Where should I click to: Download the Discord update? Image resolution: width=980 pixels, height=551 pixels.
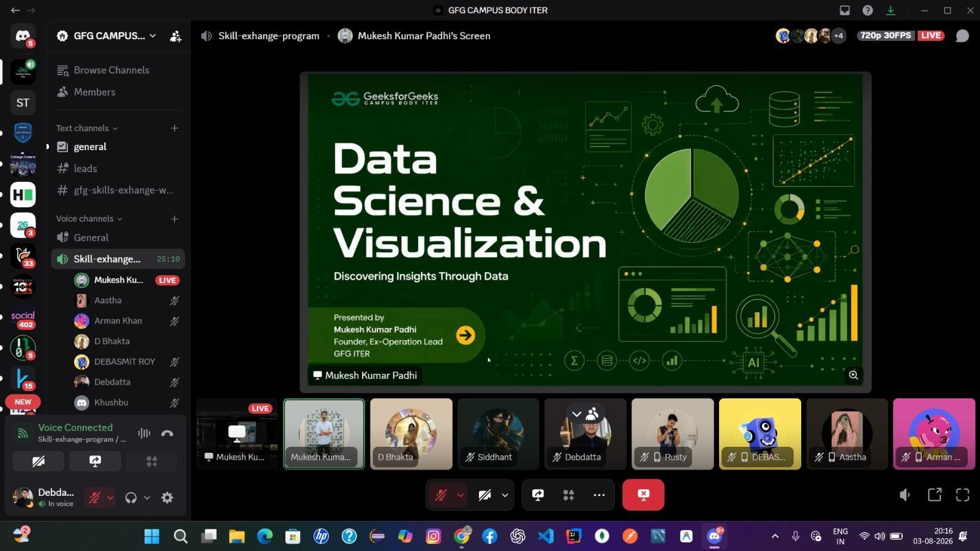pos(891,10)
